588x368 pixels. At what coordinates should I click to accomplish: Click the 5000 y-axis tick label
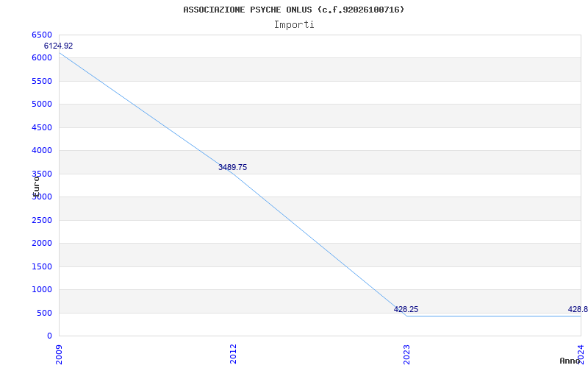(x=42, y=104)
